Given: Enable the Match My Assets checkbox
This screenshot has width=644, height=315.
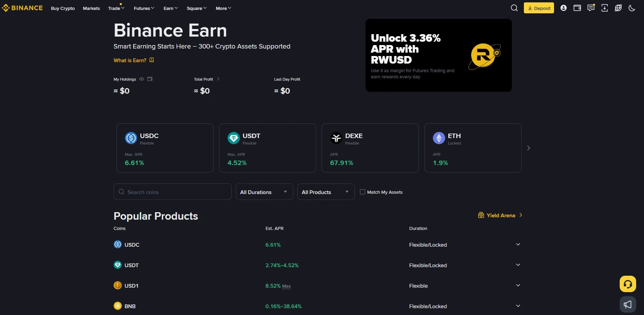Looking at the screenshot, I should 362,192.
